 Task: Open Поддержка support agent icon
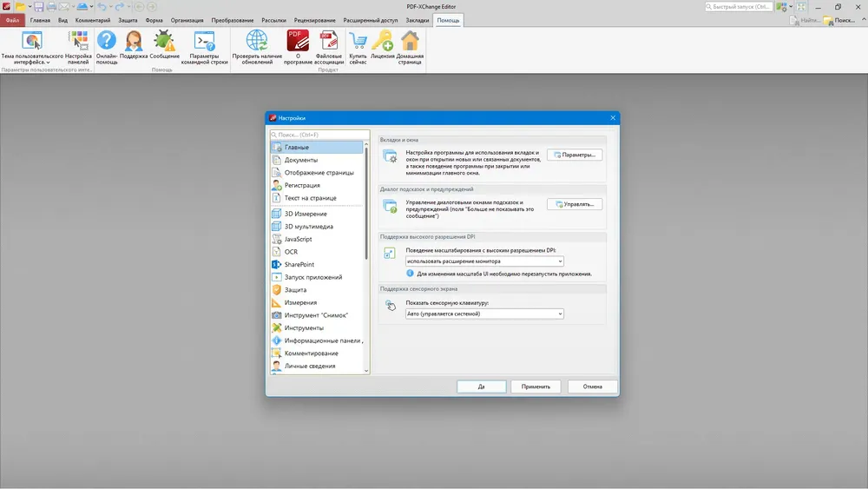134,41
